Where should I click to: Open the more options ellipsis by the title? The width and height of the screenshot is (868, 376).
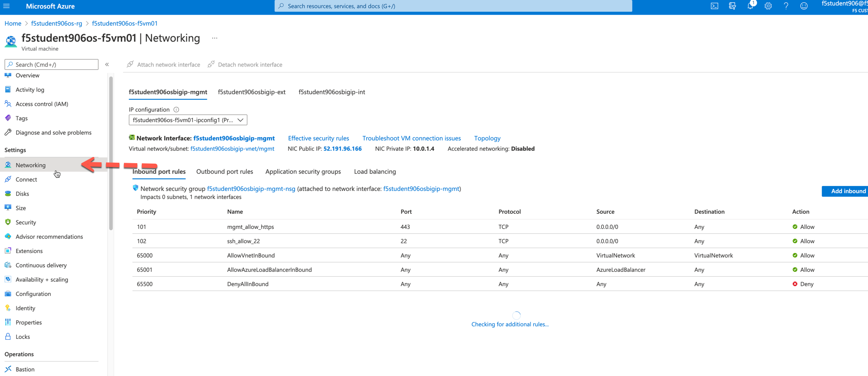[x=215, y=38]
